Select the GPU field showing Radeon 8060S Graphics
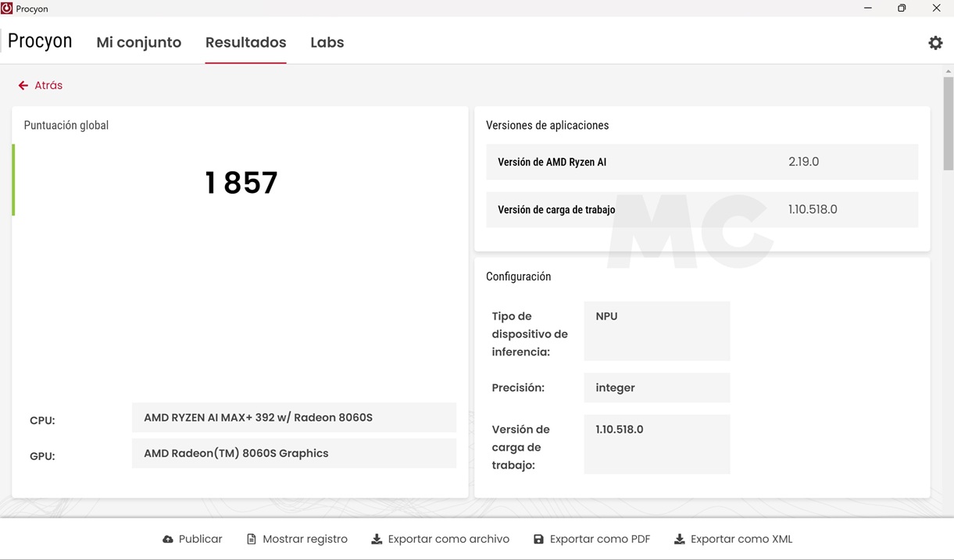 tap(294, 453)
